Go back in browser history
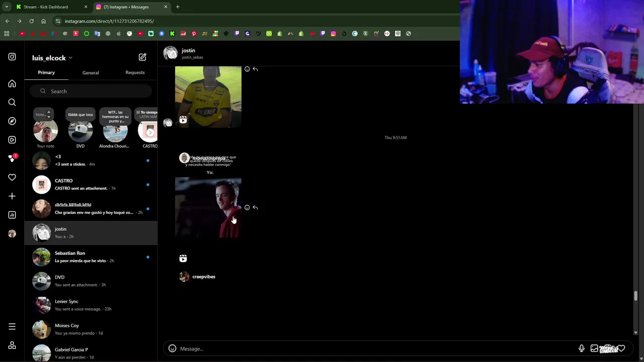The image size is (644, 362). (x=7, y=21)
